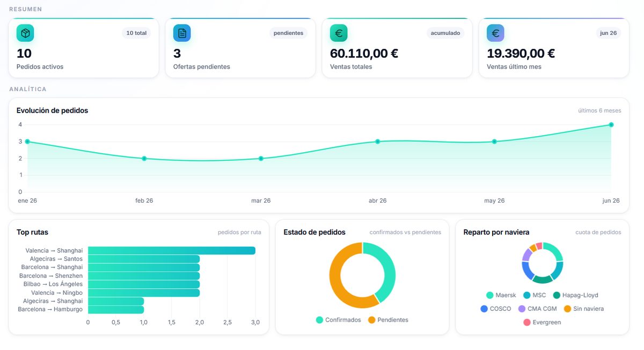
Task: Click the 'Top rutas' panel title
Action: click(x=32, y=232)
